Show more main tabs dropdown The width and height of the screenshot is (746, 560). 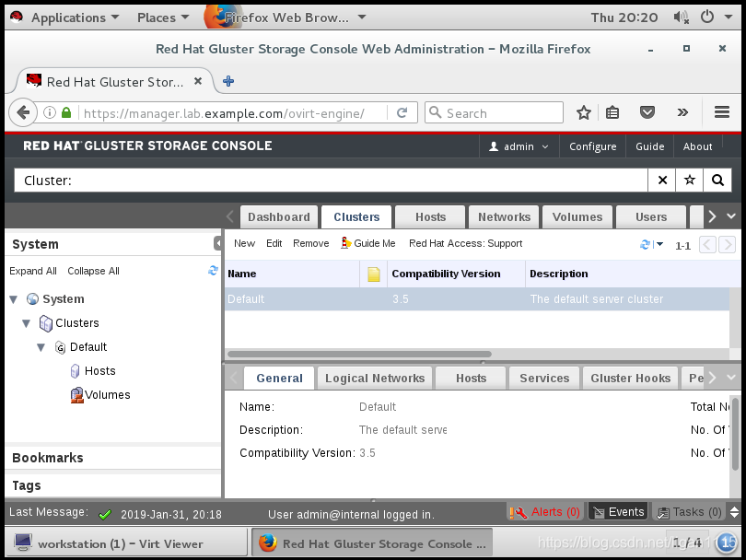[x=732, y=216]
